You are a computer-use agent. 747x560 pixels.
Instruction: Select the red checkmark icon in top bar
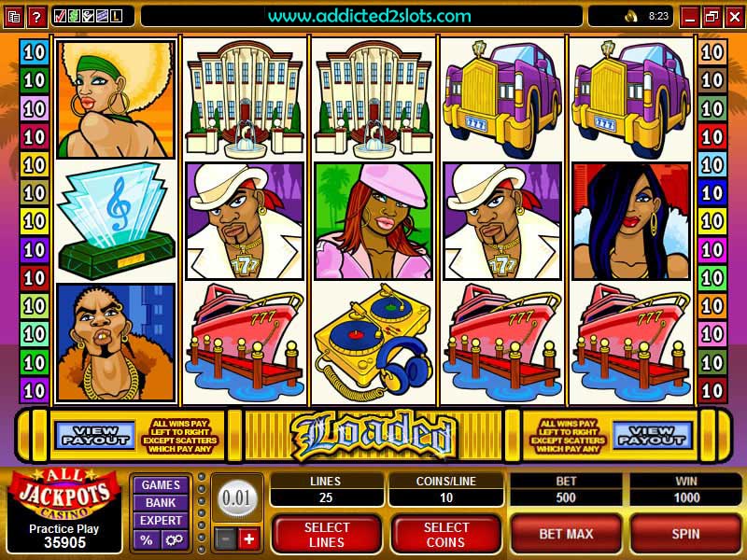pyautogui.click(x=60, y=17)
